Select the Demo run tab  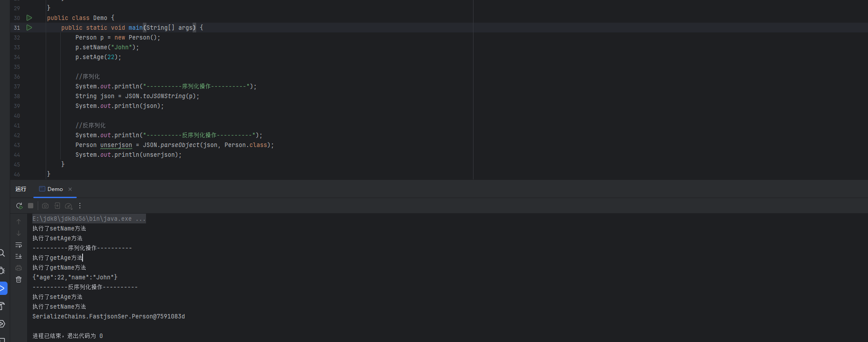[55, 189]
